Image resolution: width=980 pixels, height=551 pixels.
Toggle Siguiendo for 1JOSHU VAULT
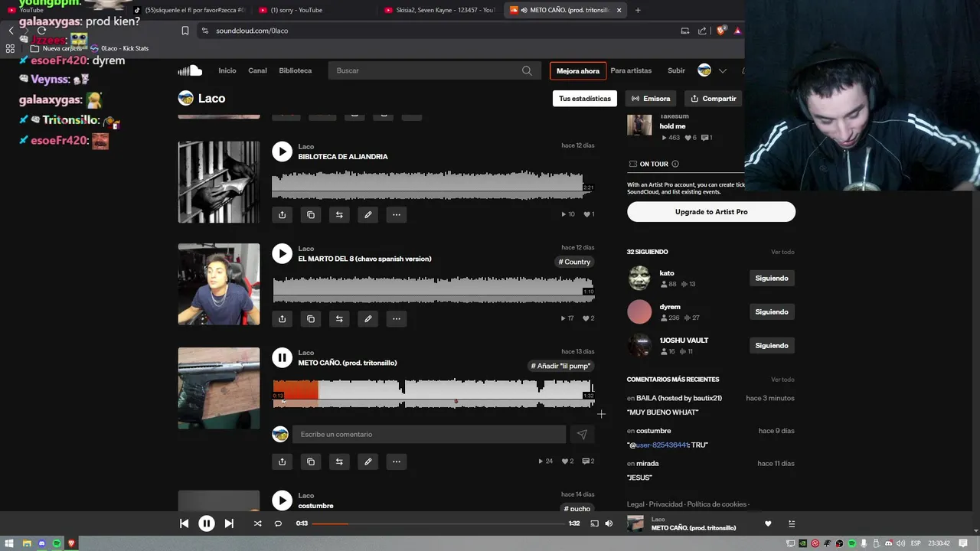[x=772, y=346]
